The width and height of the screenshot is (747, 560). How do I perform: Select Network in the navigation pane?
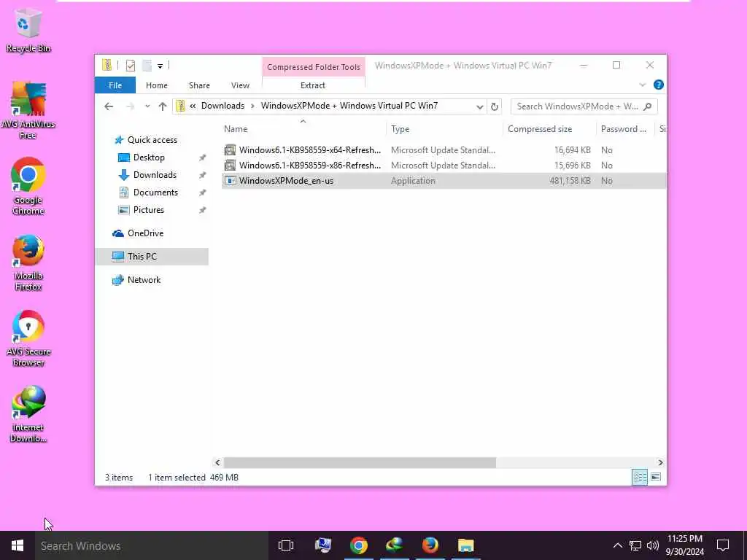pyautogui.click(x=136, y=279)
